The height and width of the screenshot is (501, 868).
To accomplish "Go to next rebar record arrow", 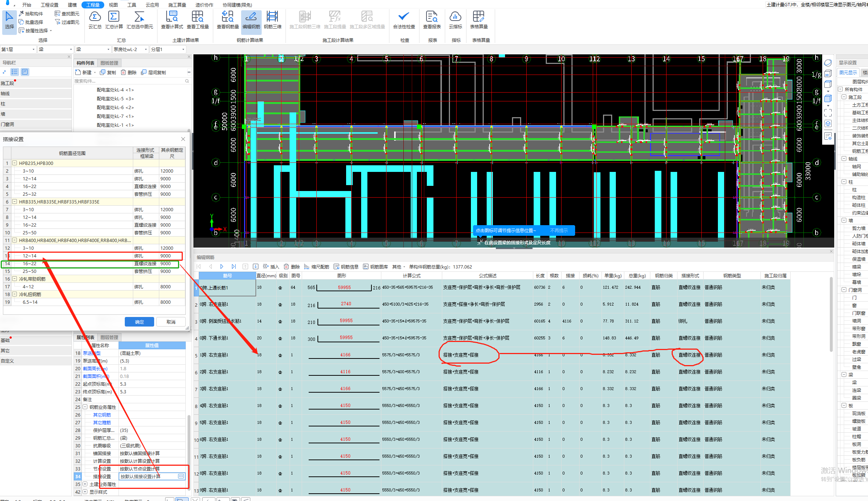I will (x=222, y=267).
